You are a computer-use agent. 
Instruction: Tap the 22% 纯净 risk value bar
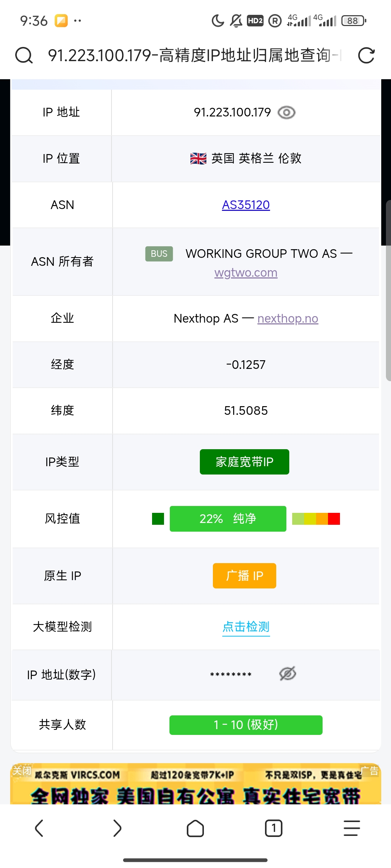(x=228, y=519)
